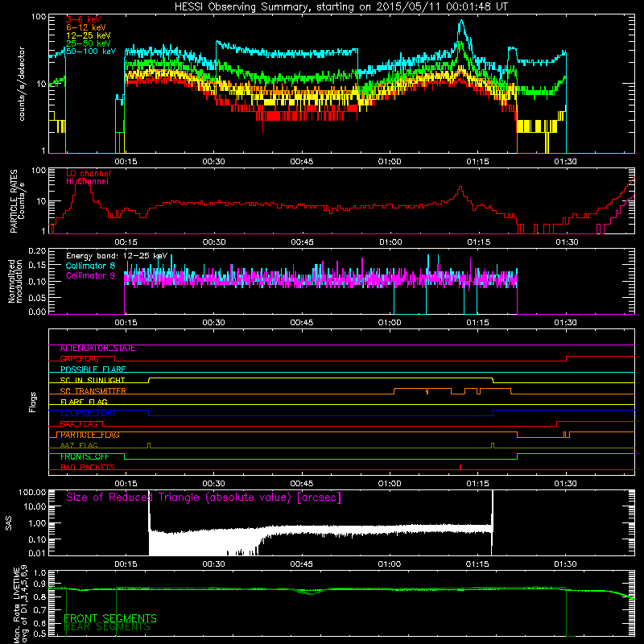
Task: Click the 100.00 value on the SAS axis
Action: pyautogui.click(x=32, y=493)
